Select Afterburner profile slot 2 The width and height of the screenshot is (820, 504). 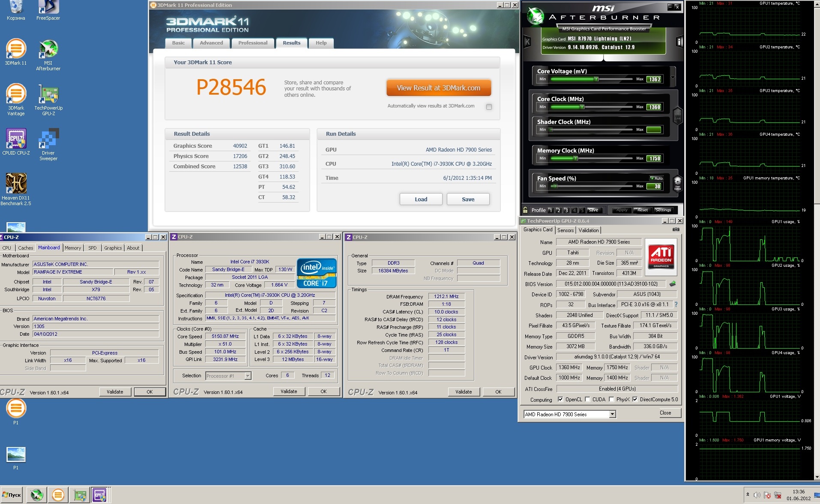558,210
